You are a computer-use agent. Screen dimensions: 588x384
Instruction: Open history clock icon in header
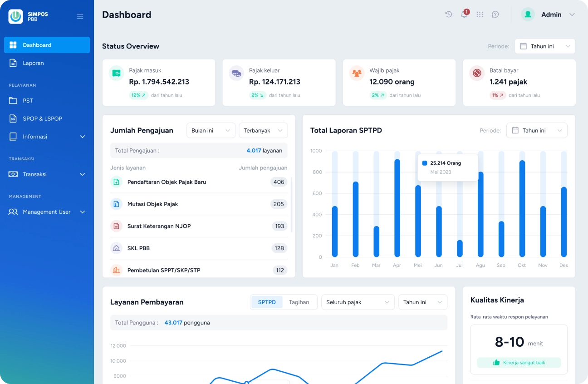(x=449, y=15)
